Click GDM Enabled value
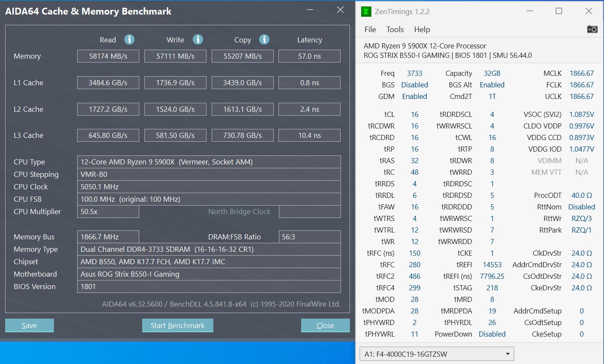 click(415, 96)
